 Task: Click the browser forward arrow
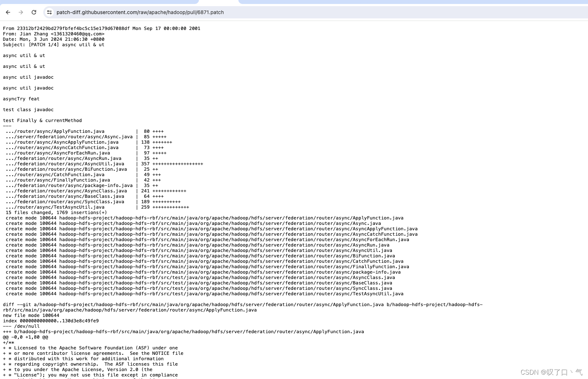coord(21,12)
